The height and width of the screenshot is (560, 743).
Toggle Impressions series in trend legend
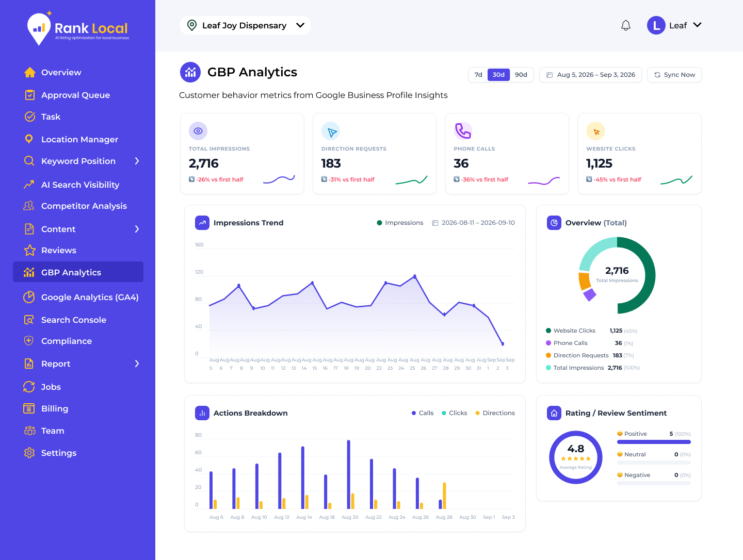pos(400,223)
